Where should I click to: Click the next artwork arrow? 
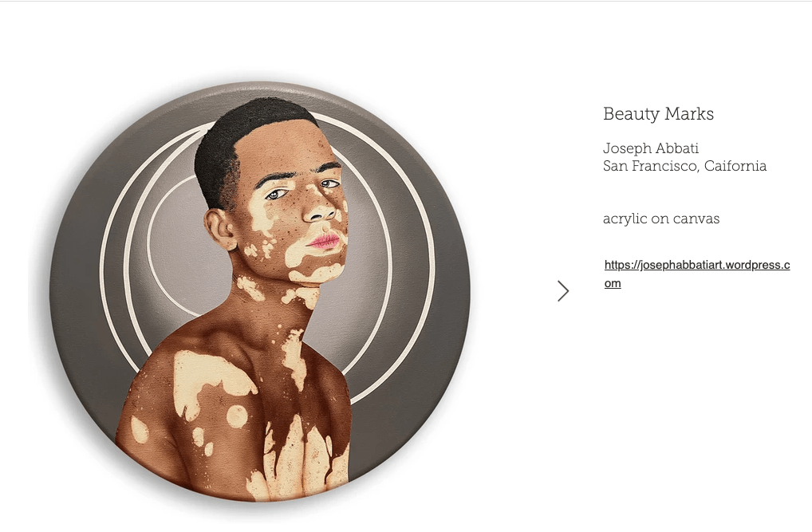(563, 291)
